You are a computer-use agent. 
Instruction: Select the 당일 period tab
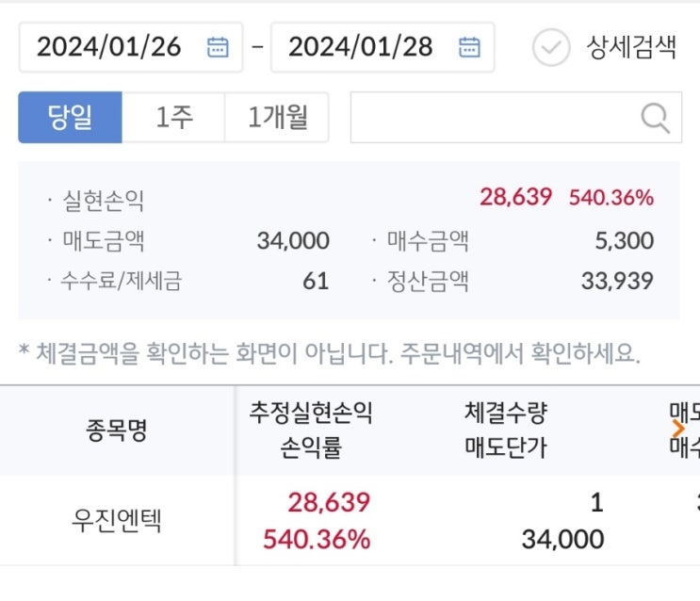point(71,118)
